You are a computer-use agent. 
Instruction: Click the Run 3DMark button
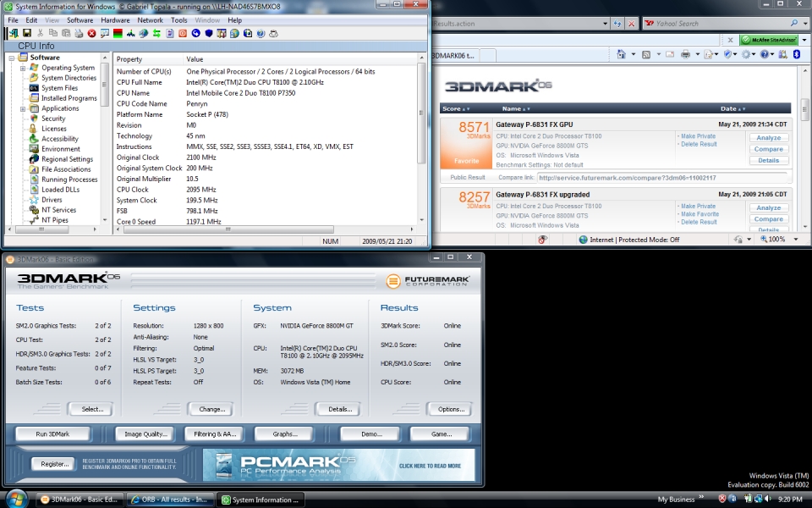point(52,433)
